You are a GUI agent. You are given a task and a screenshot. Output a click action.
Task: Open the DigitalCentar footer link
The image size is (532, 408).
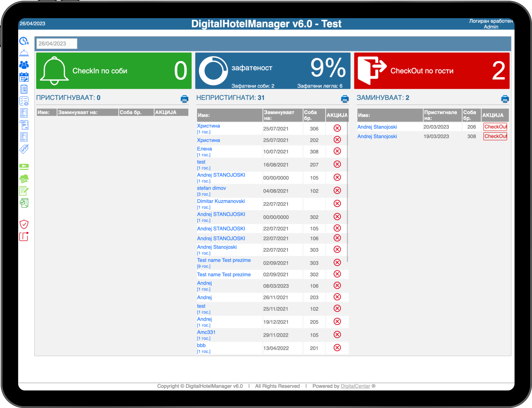coord(355,386)
